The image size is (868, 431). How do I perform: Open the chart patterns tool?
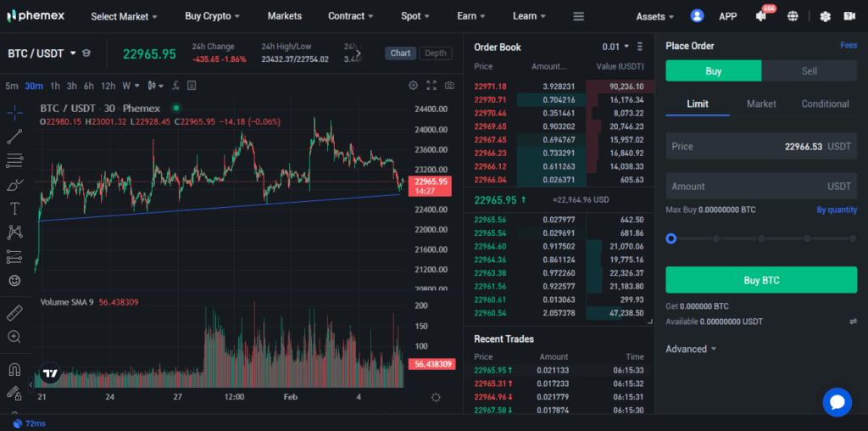(15, 232)
